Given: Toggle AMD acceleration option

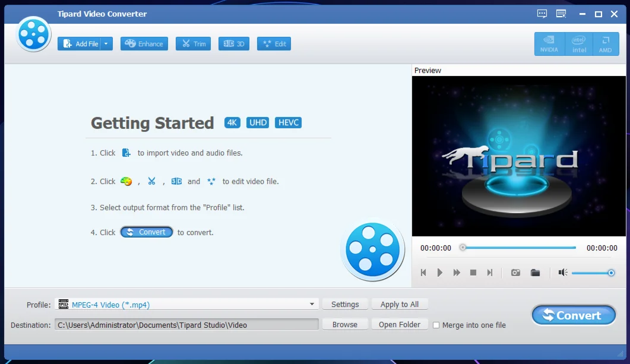Looking at the screenshot, I should (605, 44).
